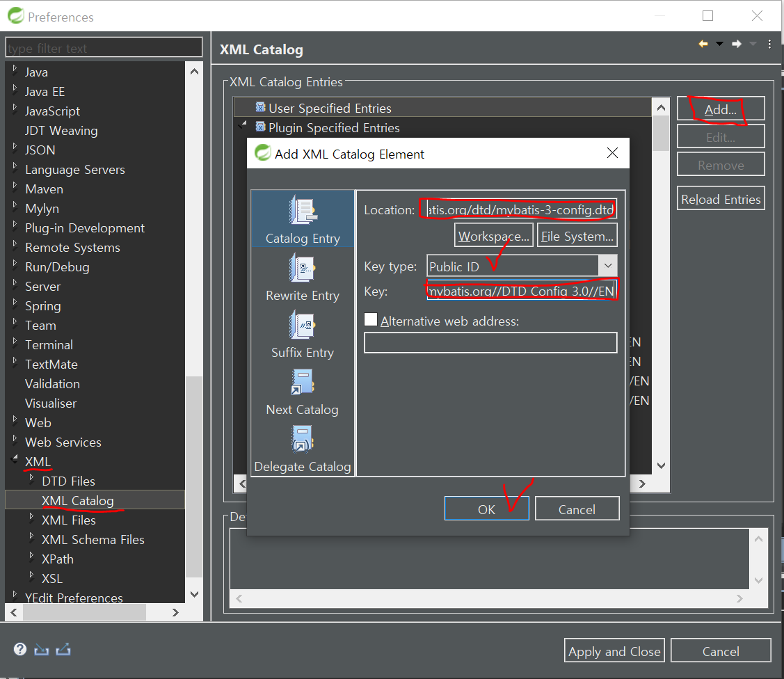Click the Alternative web address text box
784x679 pixels.
(490, 342)
